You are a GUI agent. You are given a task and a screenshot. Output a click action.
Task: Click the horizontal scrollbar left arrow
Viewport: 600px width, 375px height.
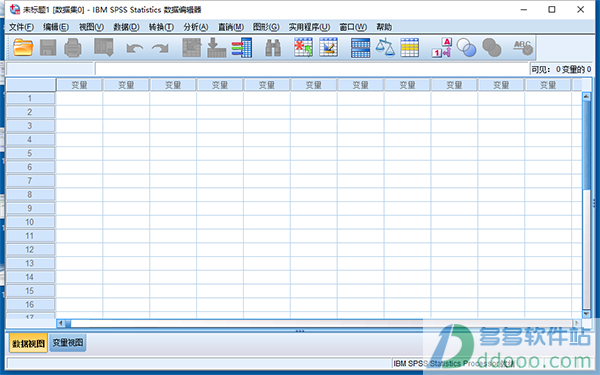(x=61, y=323)
